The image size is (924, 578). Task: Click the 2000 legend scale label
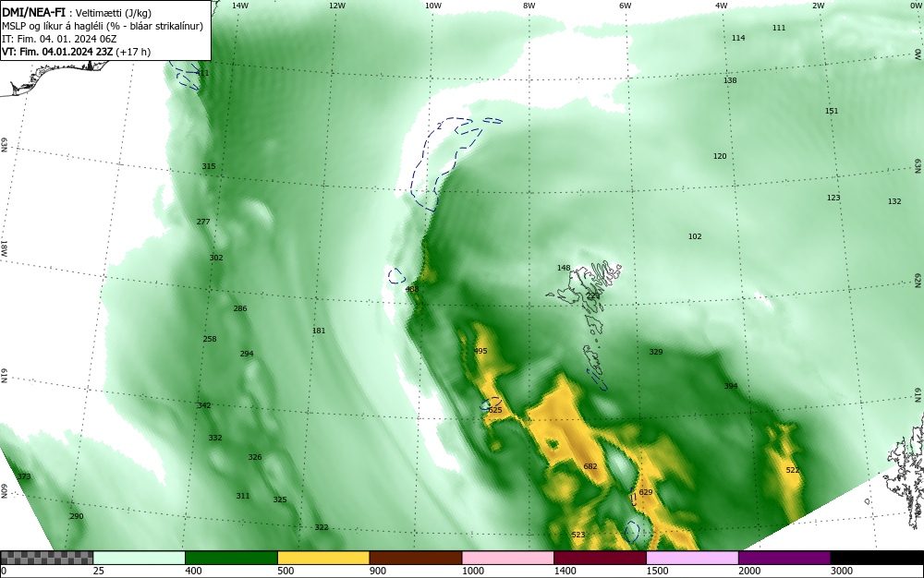tap(749, 571)
